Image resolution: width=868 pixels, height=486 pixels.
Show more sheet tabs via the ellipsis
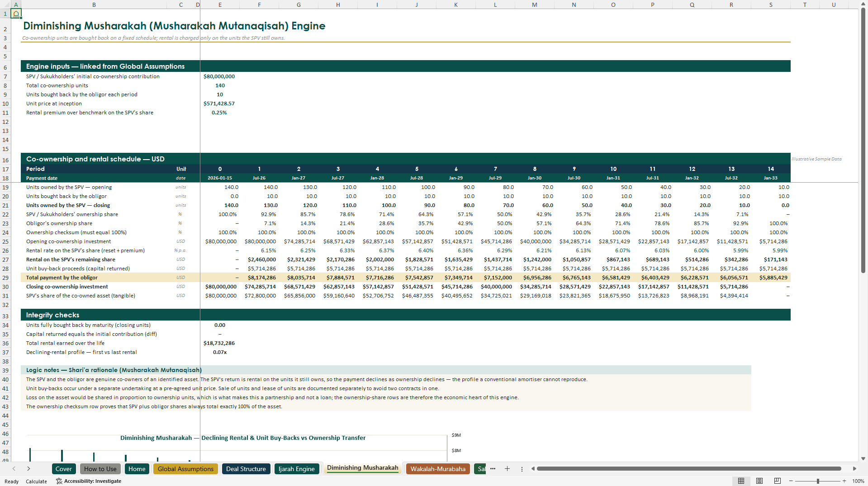click(x=493, y=469)
